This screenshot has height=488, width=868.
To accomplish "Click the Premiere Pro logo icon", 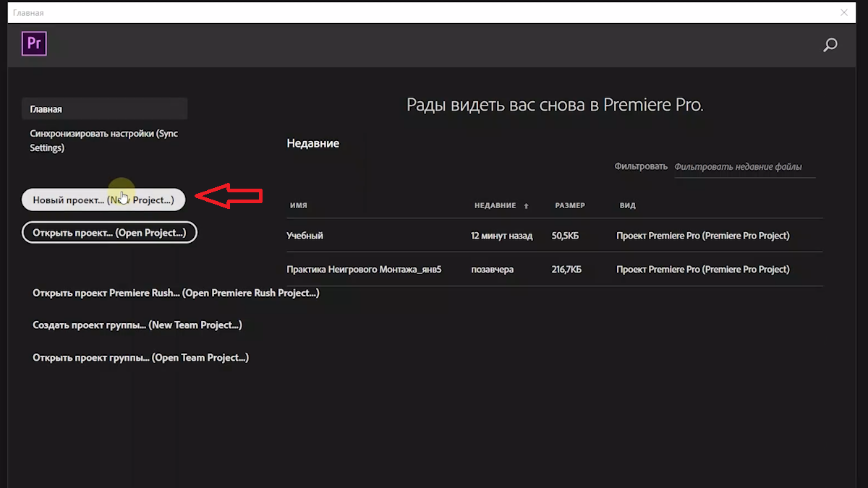I will [x=34, y=44].
